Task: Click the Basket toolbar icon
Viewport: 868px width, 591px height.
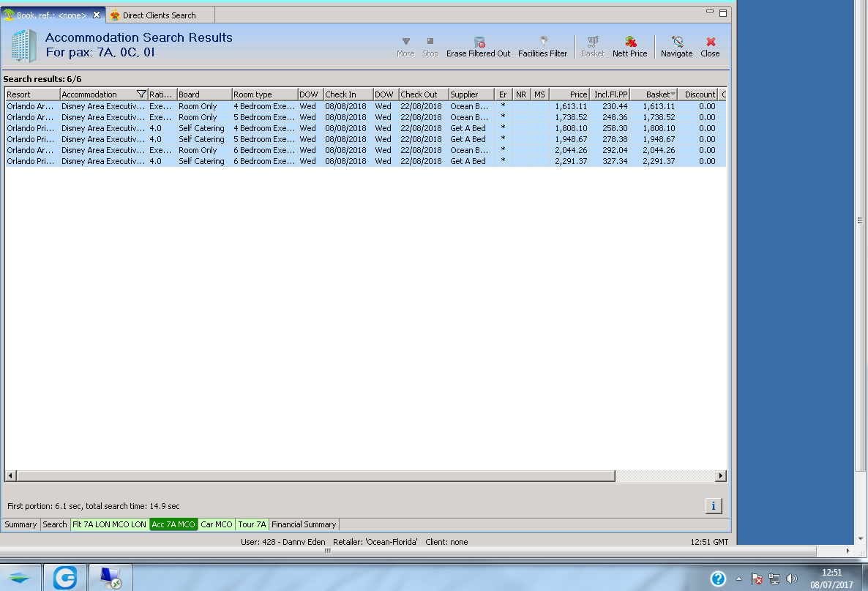Action: pos(593,47)
